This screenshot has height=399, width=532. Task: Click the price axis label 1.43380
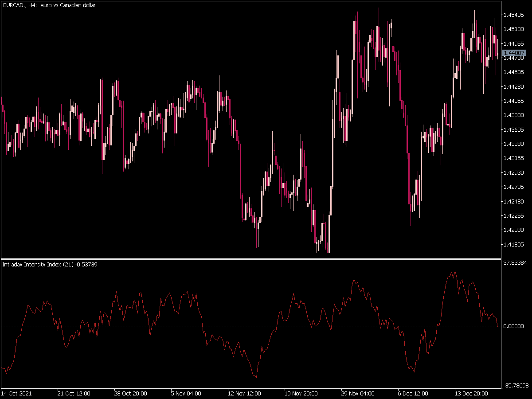513,144
